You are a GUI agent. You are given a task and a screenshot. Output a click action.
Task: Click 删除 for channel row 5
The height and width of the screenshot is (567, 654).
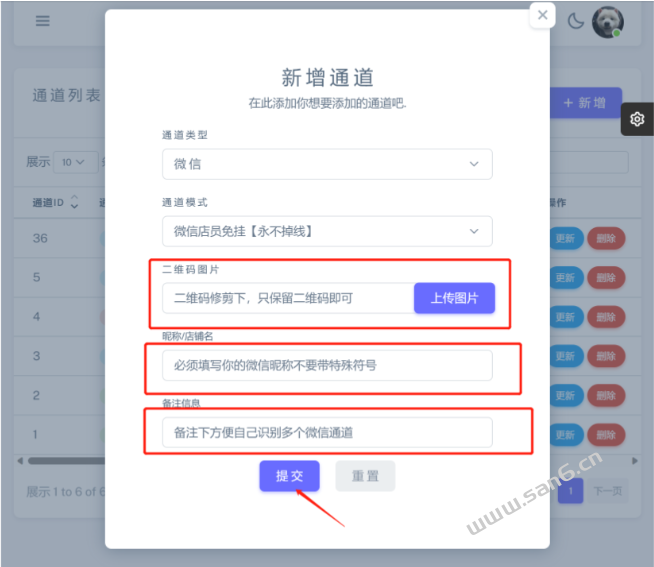(x=606, y=277)
